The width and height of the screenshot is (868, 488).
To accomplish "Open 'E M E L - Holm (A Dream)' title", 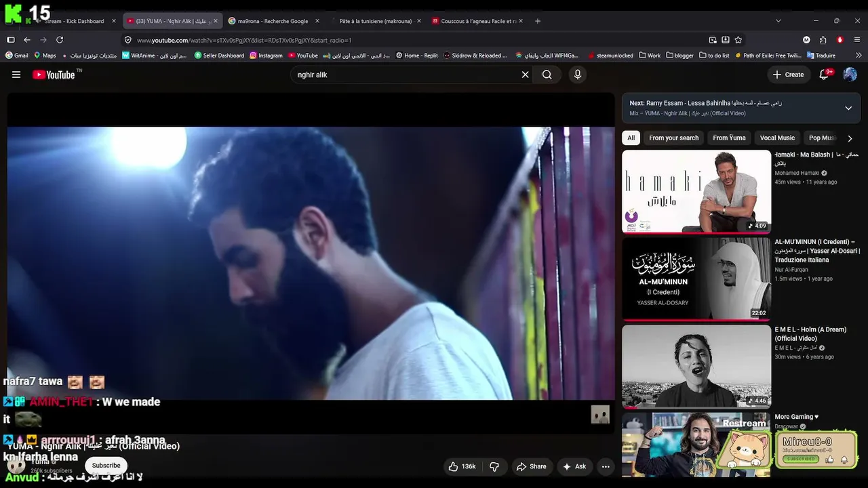I will [810, 334].
